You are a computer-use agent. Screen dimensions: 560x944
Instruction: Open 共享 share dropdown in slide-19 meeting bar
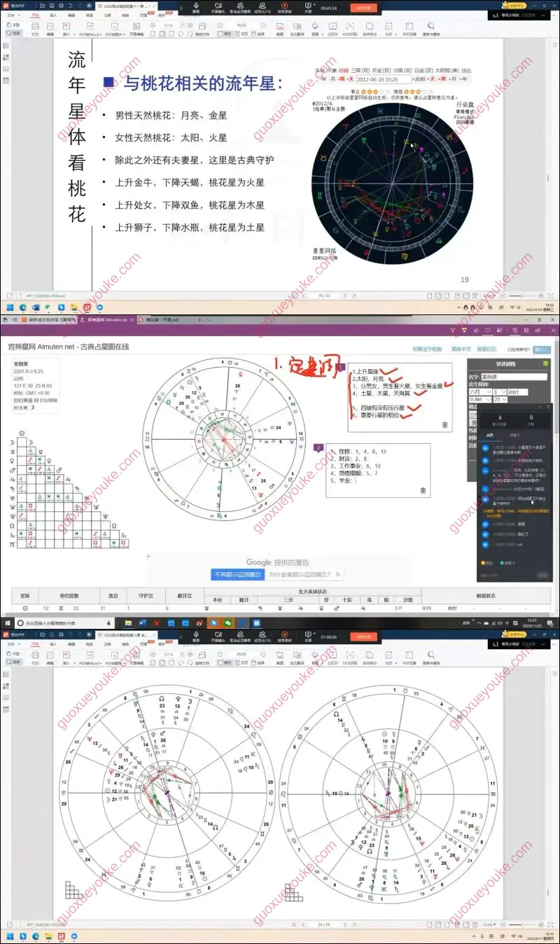(308, 8)
